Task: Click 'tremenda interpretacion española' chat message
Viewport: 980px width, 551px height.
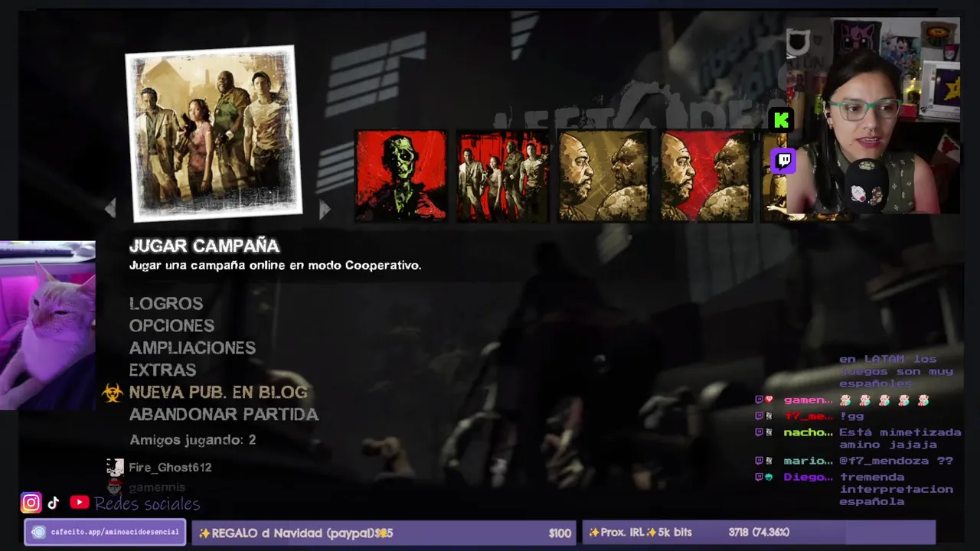Action: pyautogui.click(x=896, y=489)
